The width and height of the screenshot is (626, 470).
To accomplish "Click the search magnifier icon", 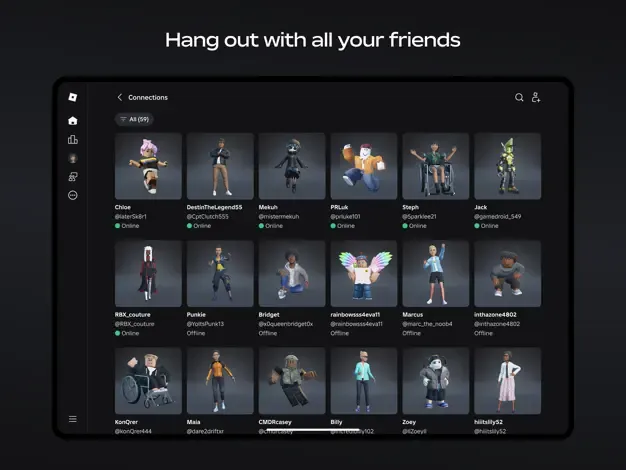I will click(519, 98).
